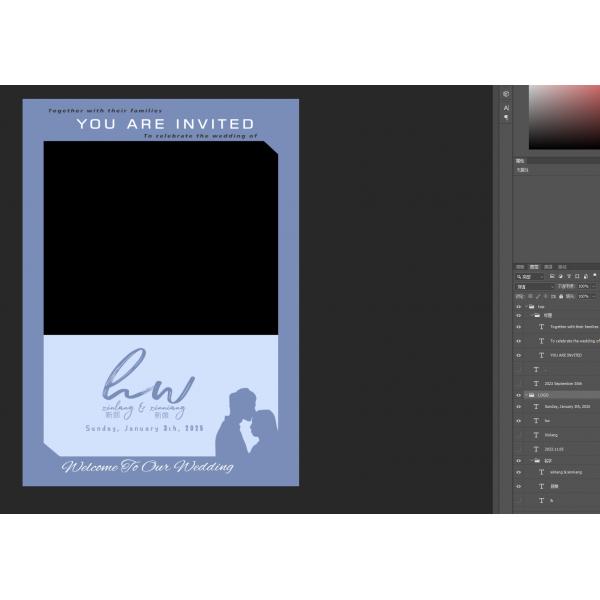Click the Character panel icon in the dock
Viewport: 600px width, 600px height.
coord(506,107)
